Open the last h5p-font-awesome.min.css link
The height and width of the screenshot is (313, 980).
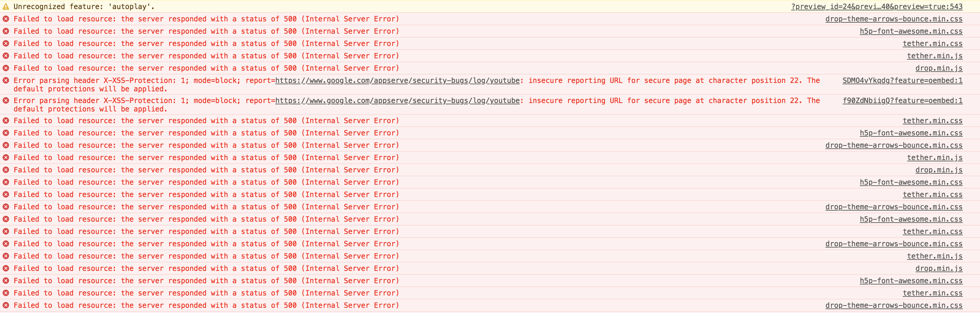(911, 281)
